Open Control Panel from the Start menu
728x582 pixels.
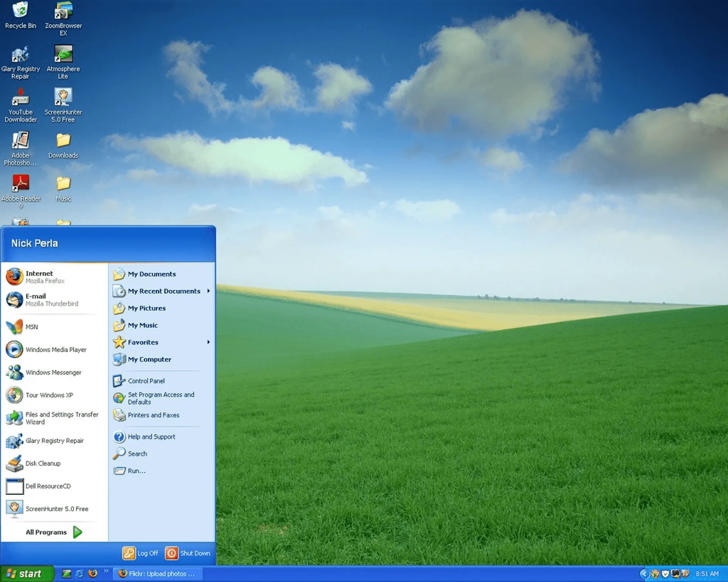[146, 381]
